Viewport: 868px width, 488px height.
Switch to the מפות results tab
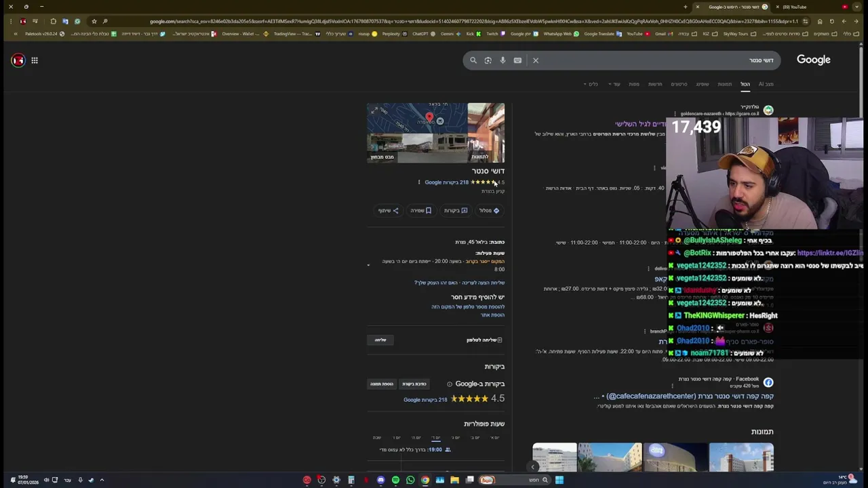coord(634,84)
